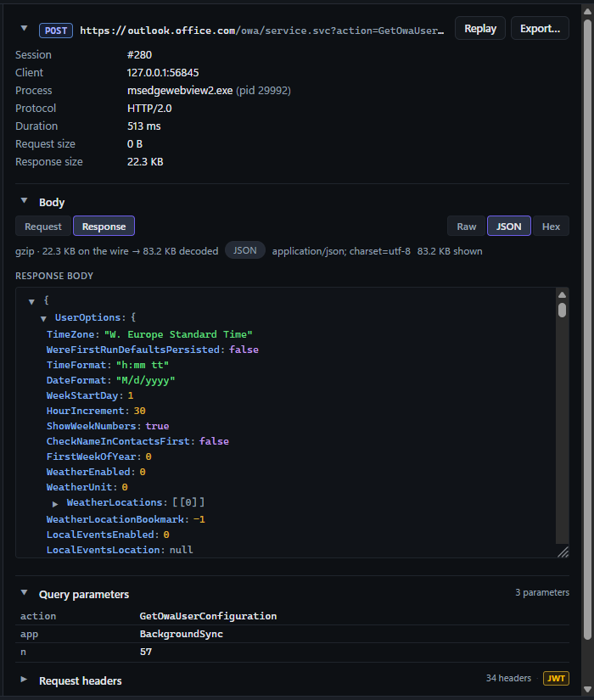Viewport: 594px width, 700px height.
Task: Select the HourIncrement value 30
Action: (x=140, y=411)
